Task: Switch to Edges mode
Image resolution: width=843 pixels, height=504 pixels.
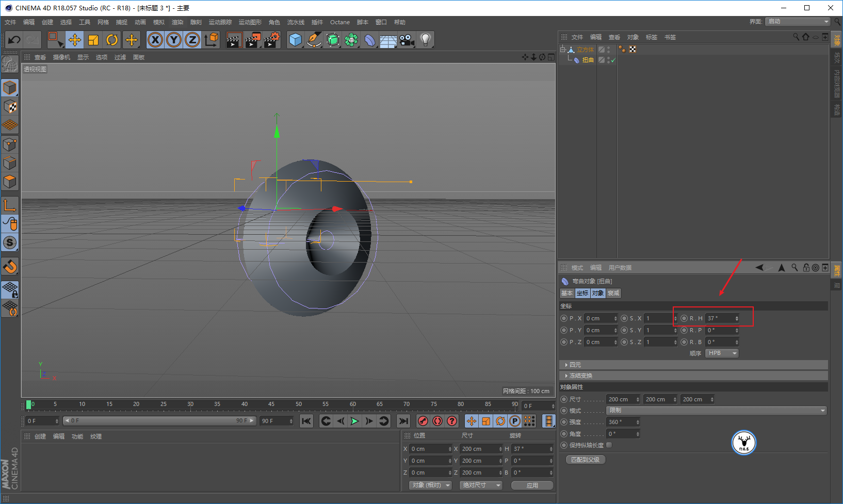Action: pos(10,163)
